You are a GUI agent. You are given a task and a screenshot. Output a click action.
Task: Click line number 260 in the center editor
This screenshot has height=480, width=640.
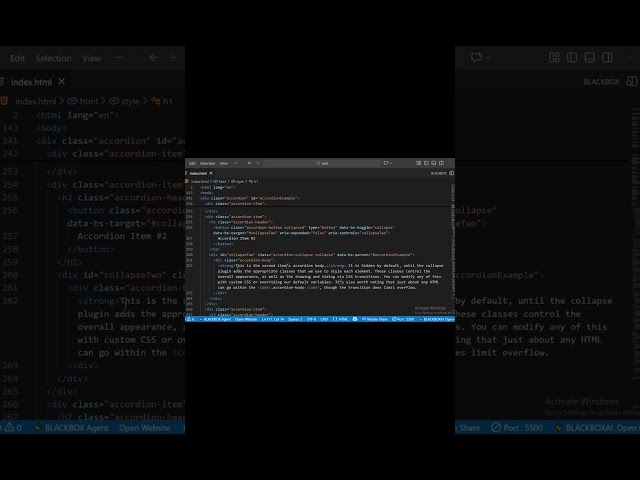point(189,255)
